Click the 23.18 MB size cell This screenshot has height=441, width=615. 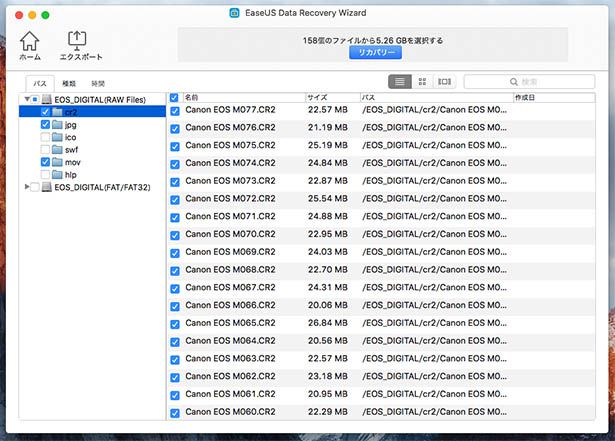[x=328, y=376]
